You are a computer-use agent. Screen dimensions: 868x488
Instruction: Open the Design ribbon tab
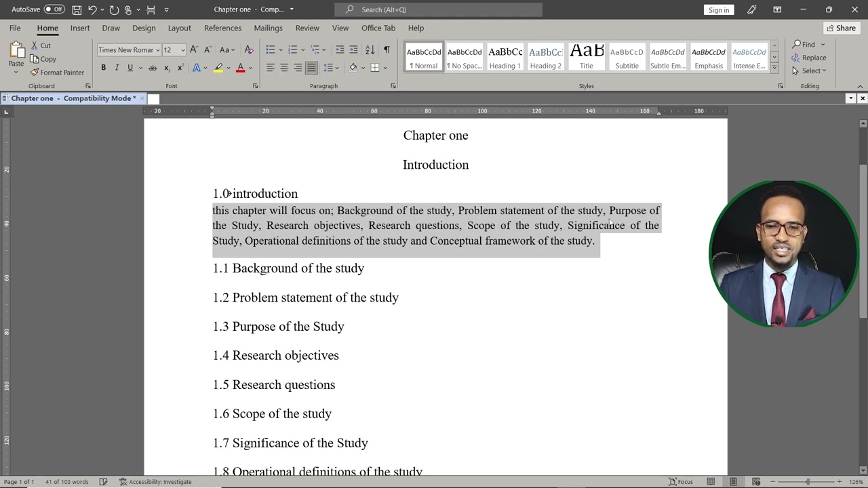(x=144, y=28)
